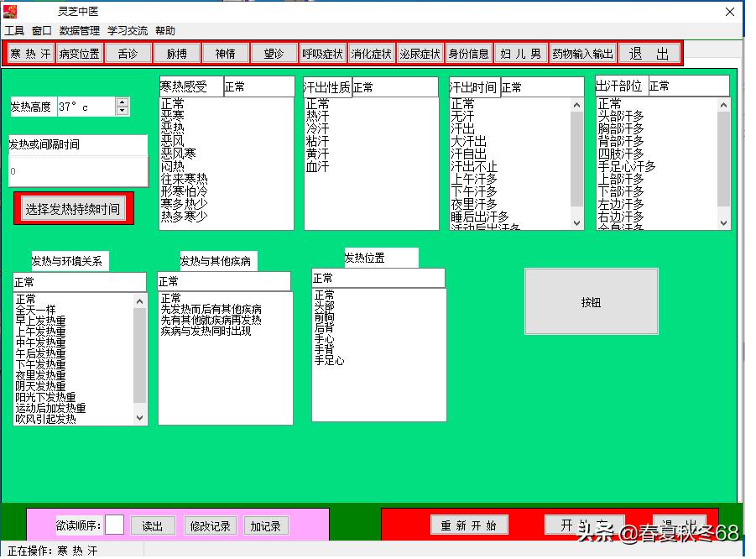Open the 泌尿症状 urinary symptoms section

click(x=420, y=52)
